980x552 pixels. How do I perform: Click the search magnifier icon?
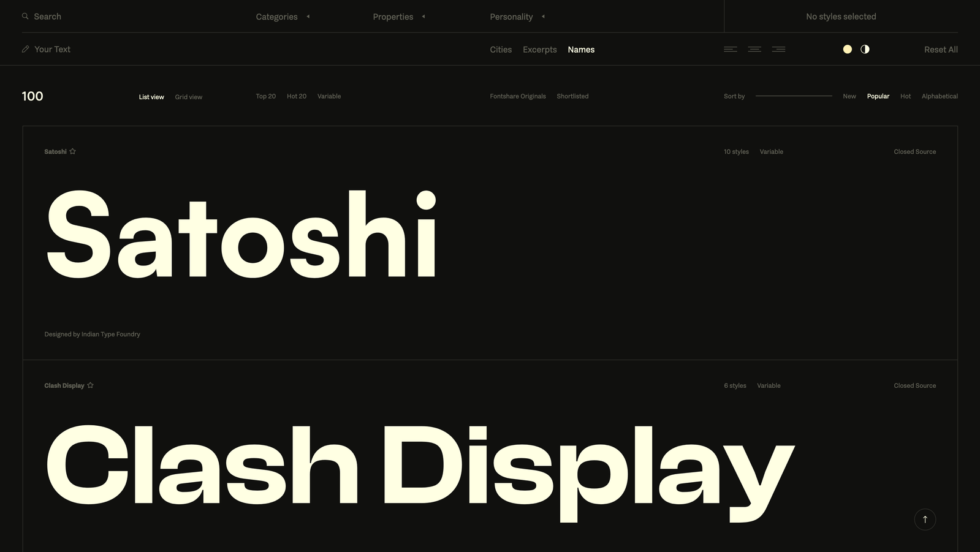(x=25, y=17)
